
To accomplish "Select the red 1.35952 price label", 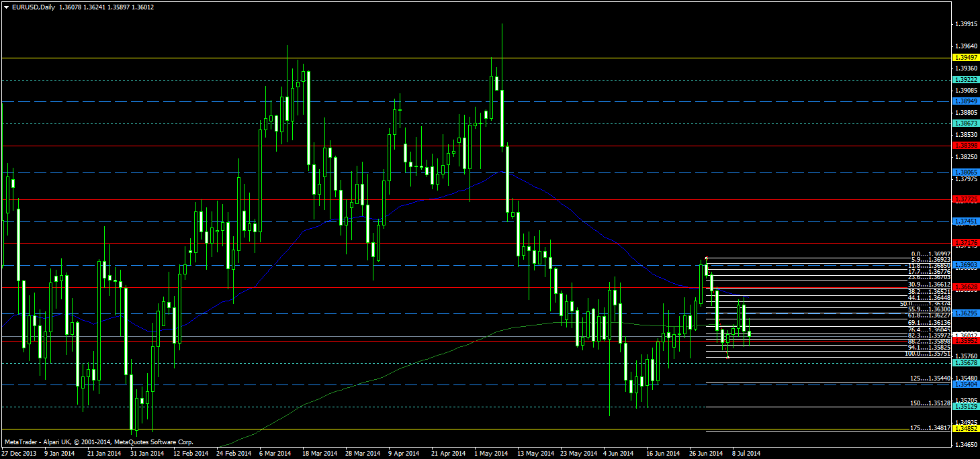I will pos(965,340).
